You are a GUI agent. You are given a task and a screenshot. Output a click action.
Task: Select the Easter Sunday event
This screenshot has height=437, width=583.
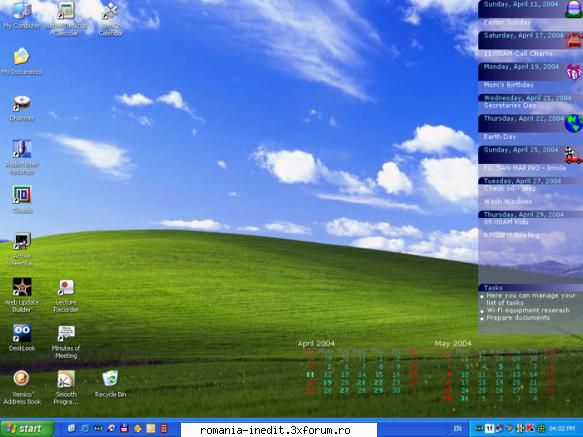pos(507,23)
